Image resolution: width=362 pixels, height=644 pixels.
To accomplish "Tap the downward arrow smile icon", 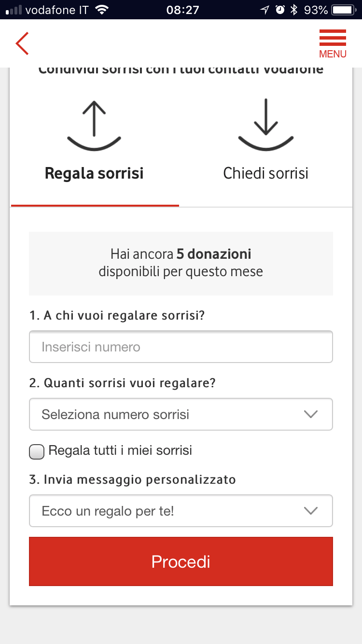I will click(265, 125).
